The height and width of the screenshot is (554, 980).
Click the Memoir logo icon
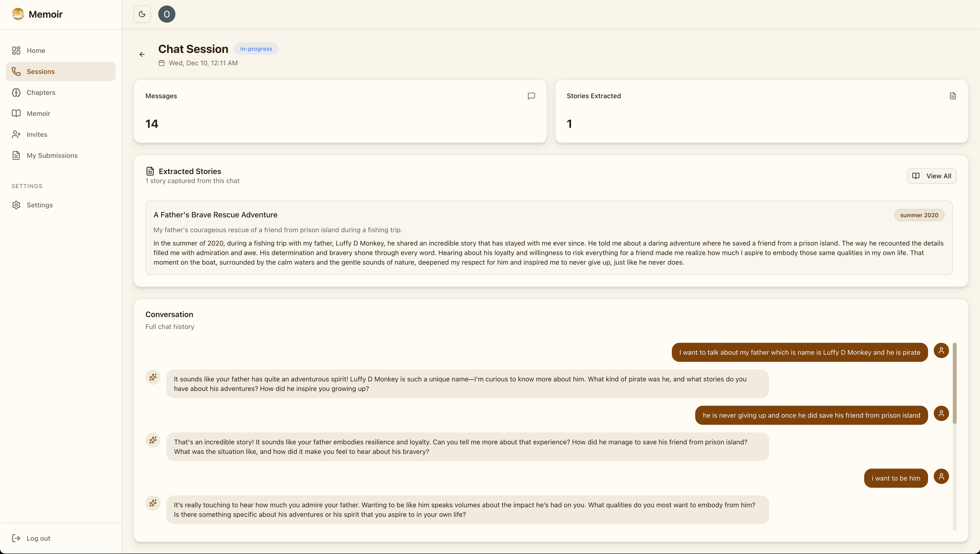tap(18, 14)
